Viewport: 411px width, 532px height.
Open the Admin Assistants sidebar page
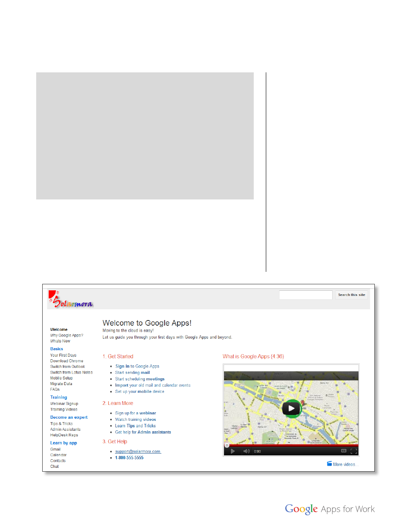coord(65,429)
